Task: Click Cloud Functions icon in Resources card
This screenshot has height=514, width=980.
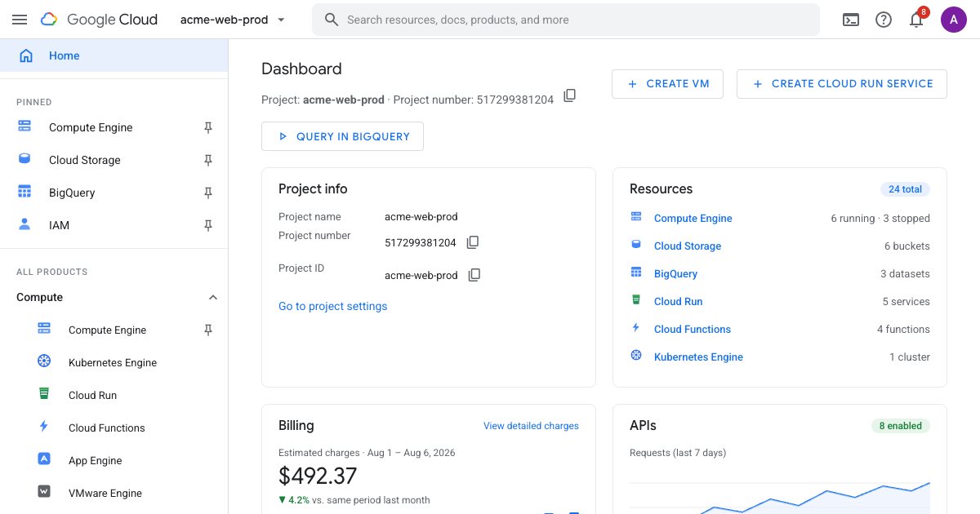Action: tap(636, 328)
